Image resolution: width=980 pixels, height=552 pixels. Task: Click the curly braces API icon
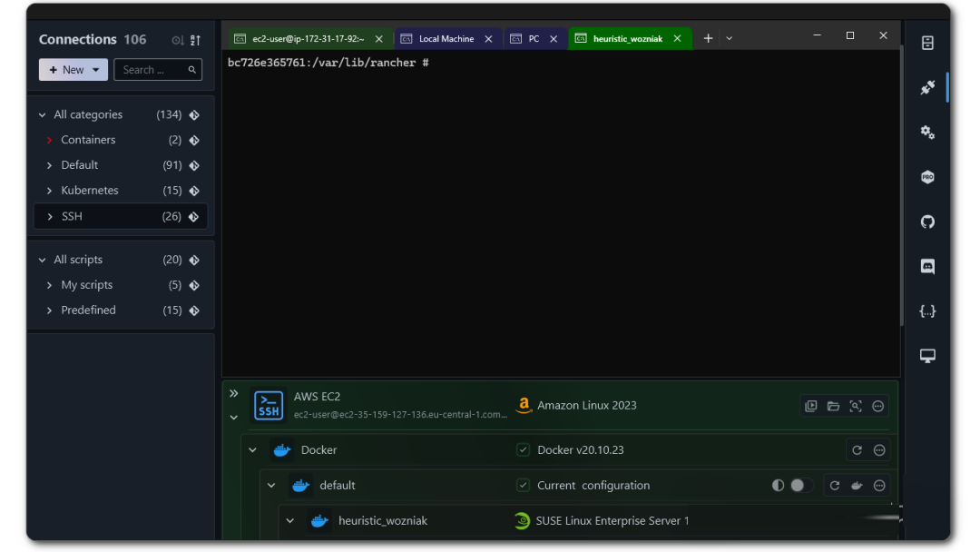[927, 311]
